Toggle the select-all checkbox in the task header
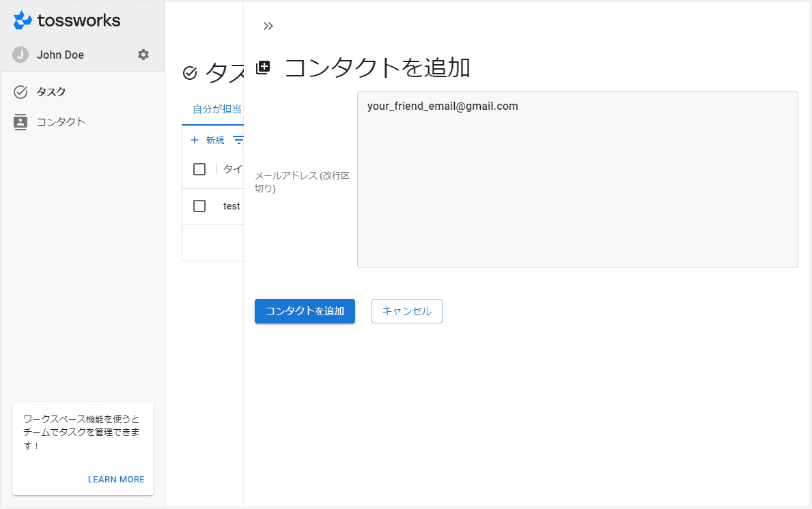The height and width of the screenshot is (509, 812). click(x=199, y=169)
